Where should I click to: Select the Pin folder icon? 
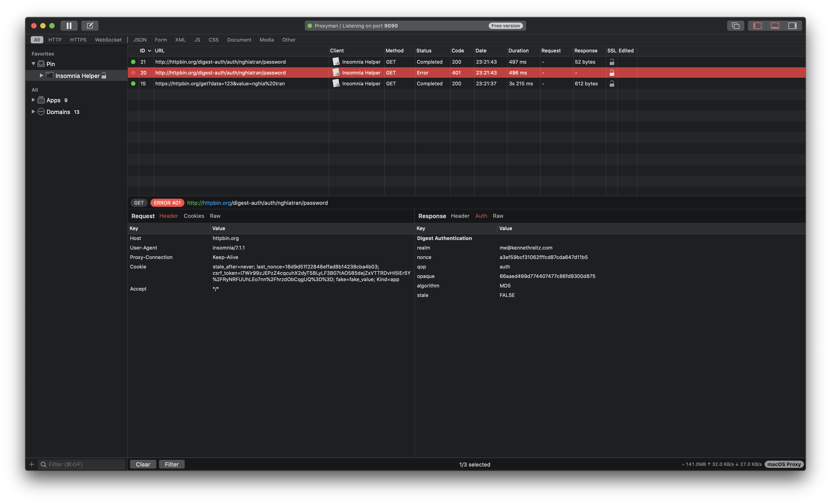pos(41,64)
